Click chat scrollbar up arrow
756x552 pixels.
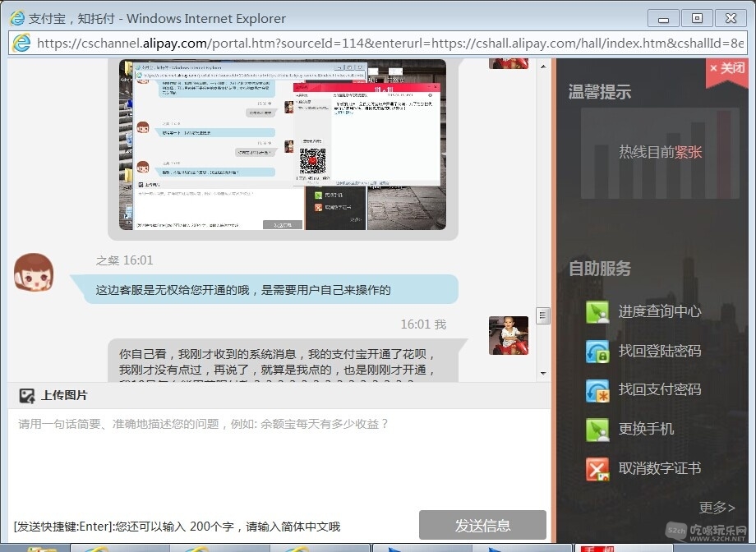pos(543,66)
